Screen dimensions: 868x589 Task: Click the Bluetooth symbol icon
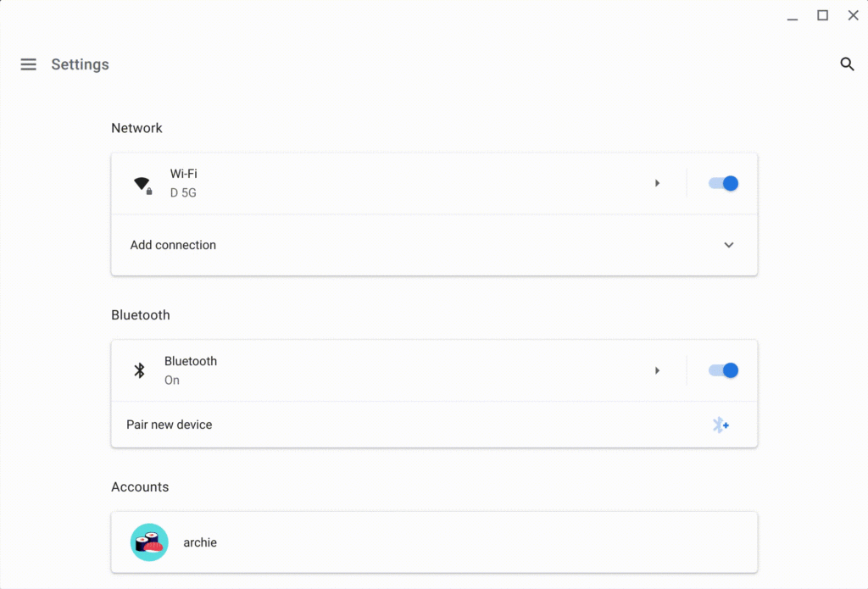point(140,370)
